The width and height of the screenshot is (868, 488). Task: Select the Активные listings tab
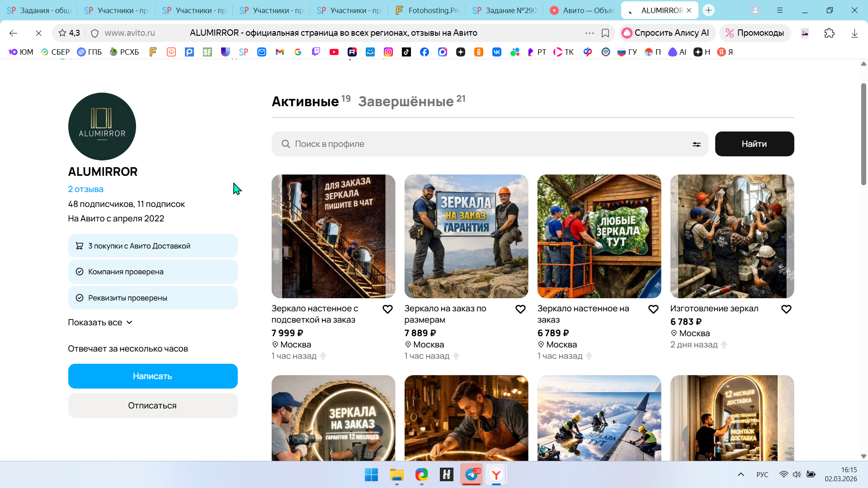[305, 101]
